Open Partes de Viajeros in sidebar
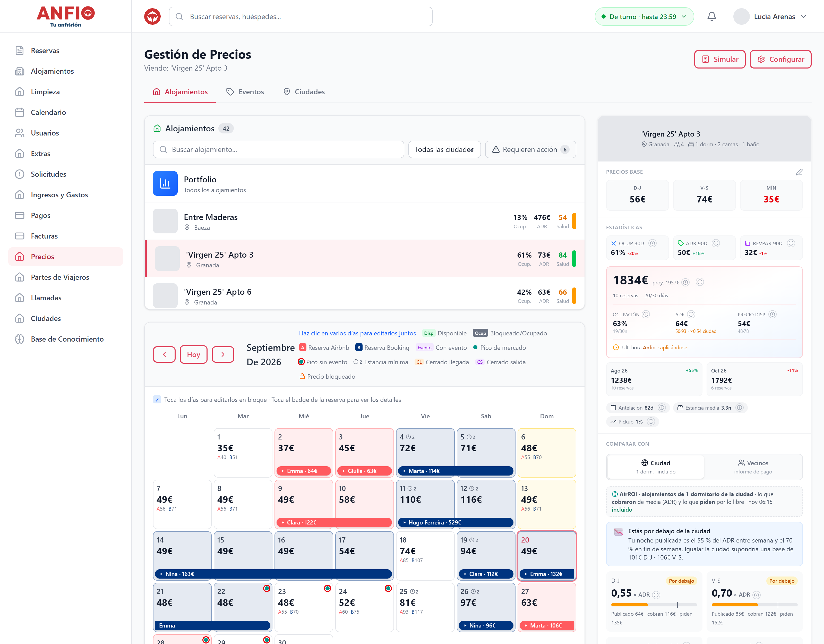Screen dimensions: 824x644 click(66, 277)
